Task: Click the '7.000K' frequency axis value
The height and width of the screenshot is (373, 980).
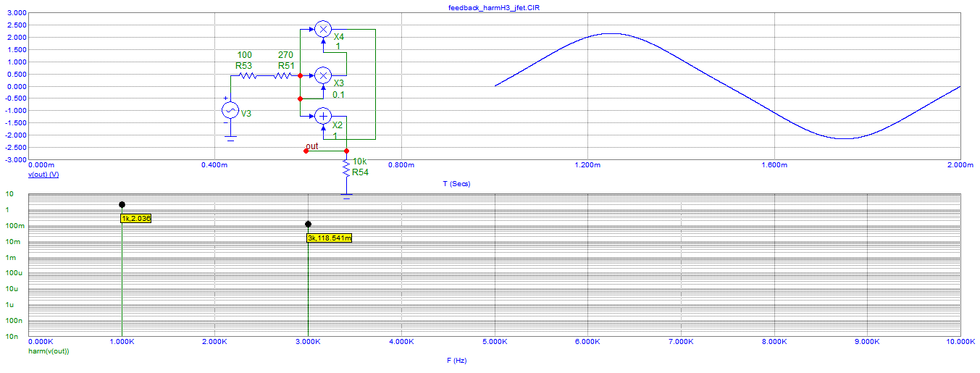Action: [681, 341]
